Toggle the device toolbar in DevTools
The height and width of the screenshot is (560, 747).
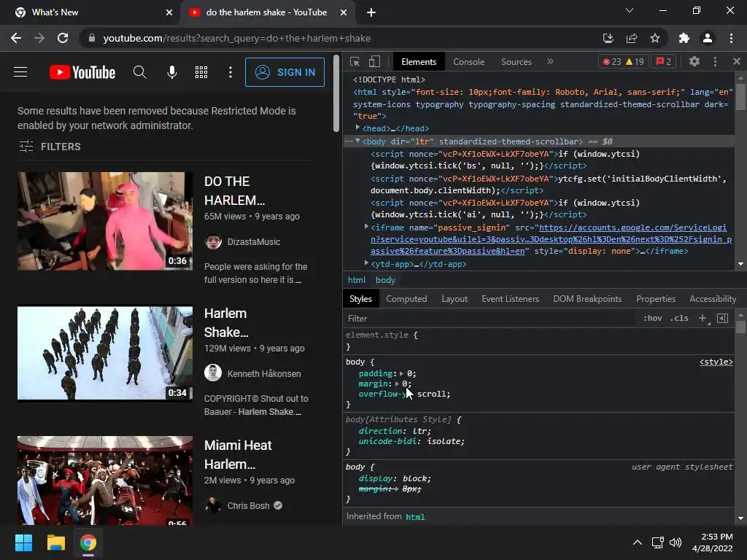pos(374,61)
